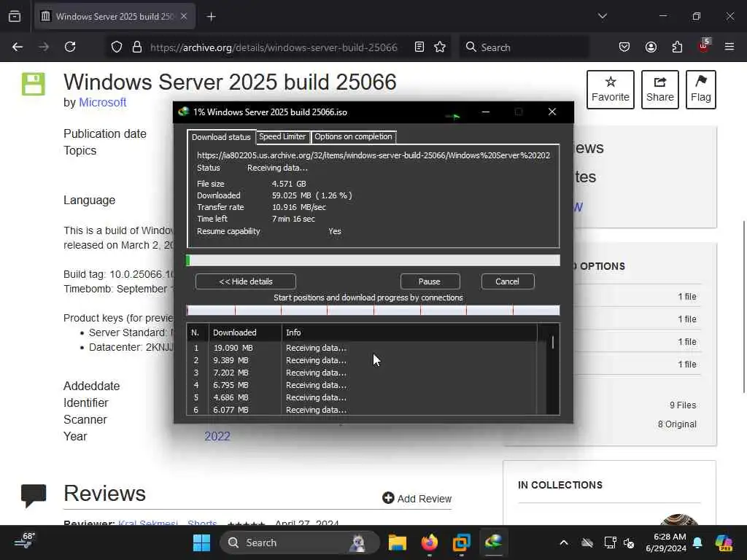This screenshot has width=747, height=560.
Task: Switch to Download status tab
Action: [221, 137]
